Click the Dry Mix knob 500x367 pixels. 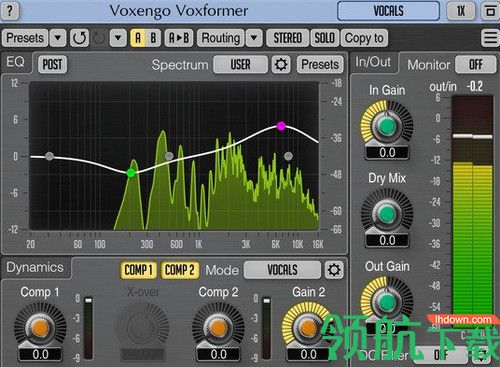(x=387, y=214)
